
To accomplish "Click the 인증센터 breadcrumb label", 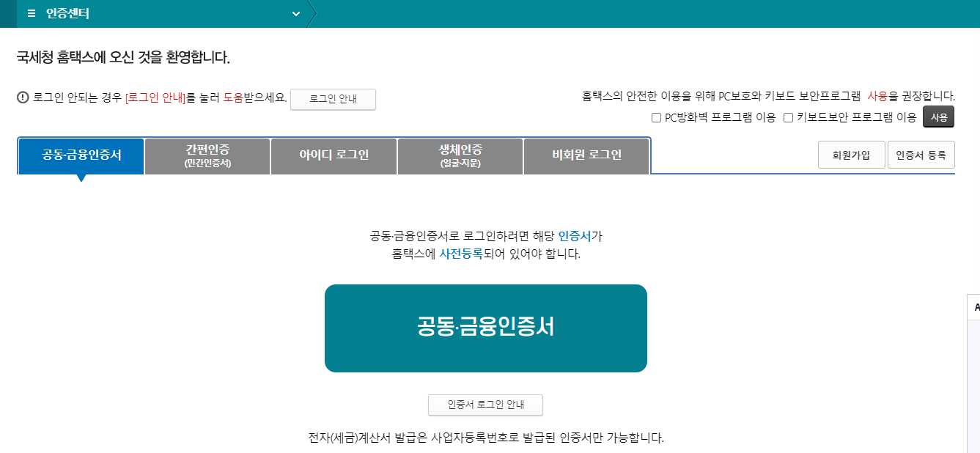I will [x=67, y=14].
